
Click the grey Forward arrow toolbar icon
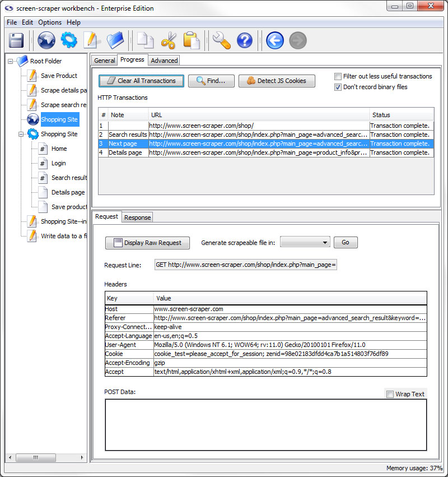pyautogui.click(x=298, y=40)
